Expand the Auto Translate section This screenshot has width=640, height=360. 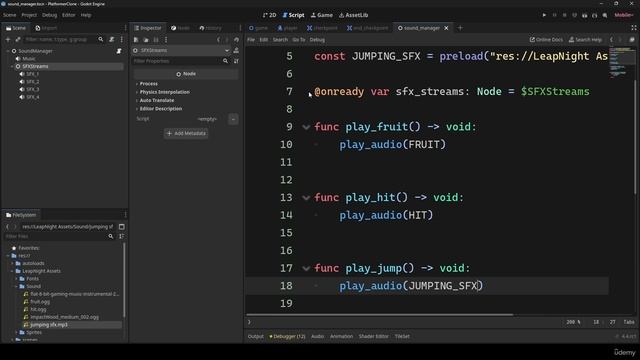point(157,100)
